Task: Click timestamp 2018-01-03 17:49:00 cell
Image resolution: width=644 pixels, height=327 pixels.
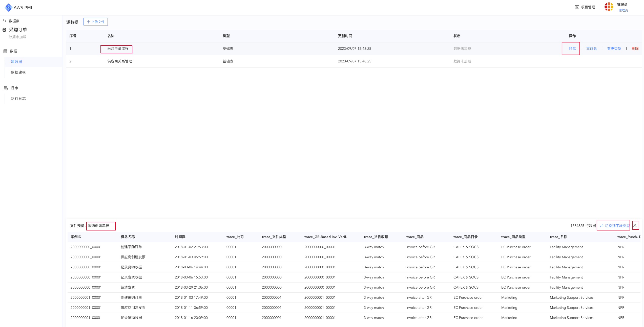Action: (x=191, y=297)
